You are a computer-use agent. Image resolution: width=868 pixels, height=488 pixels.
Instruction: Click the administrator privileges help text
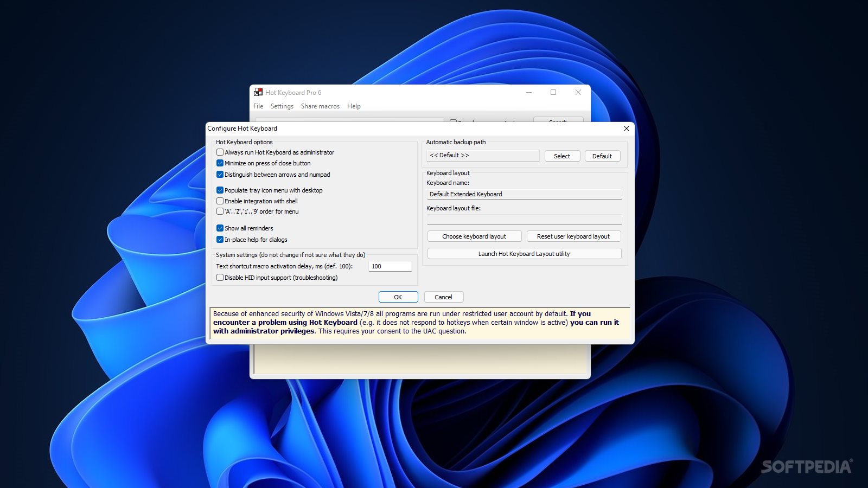point(419,323)
